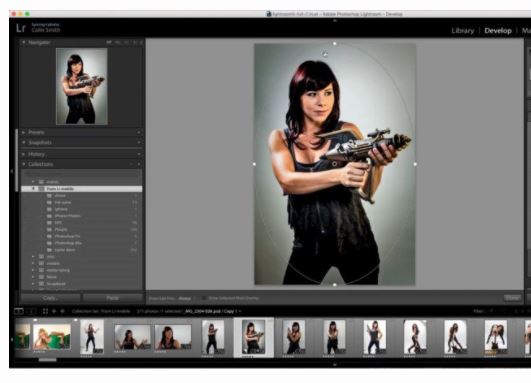Expand the History panel
The height and width of the screenshot is (383, 531).
[24, 154]
